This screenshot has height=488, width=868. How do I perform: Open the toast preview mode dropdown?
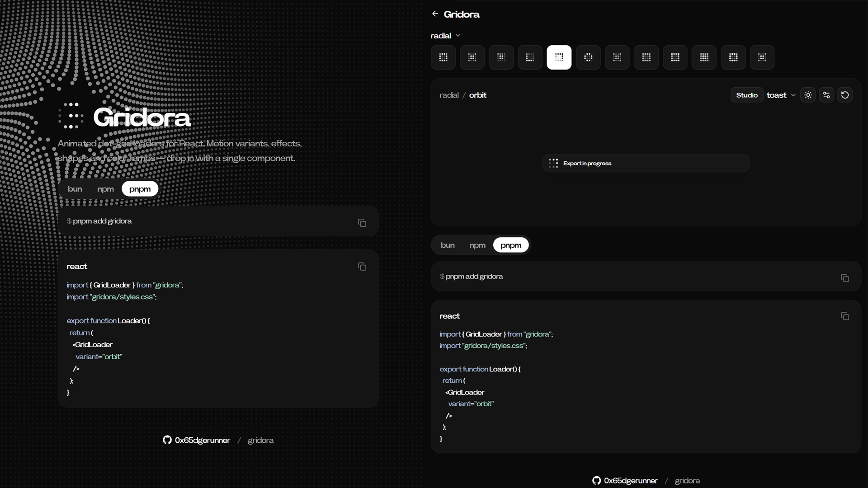coord(781,95)
